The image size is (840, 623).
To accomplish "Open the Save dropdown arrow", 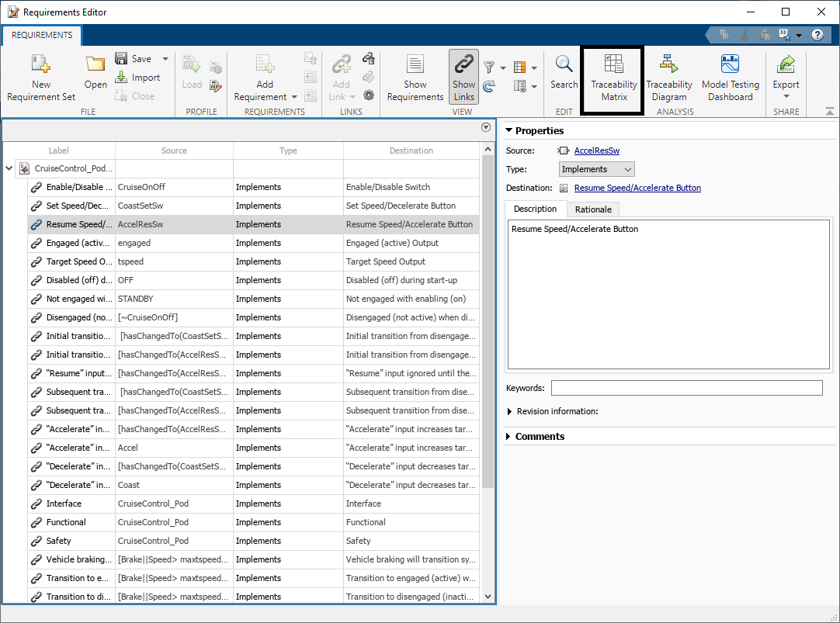I will pyautogui.click(x=165, y=59).
